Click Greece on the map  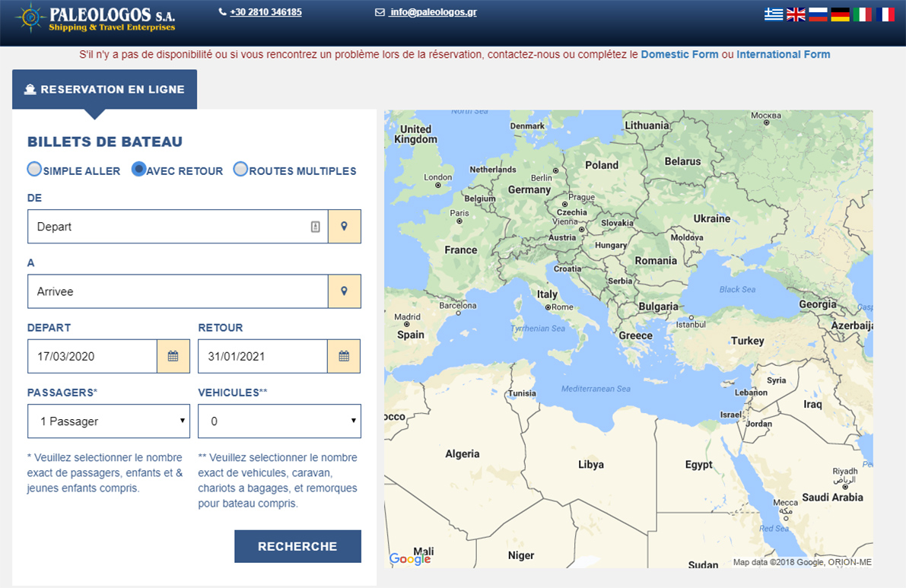(x=636, y=335)
